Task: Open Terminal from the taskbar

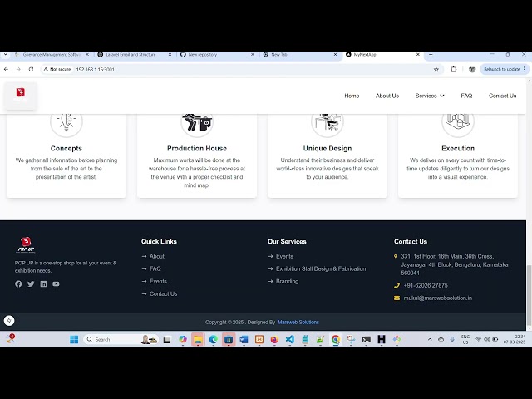Action: (x=366, y=339)
